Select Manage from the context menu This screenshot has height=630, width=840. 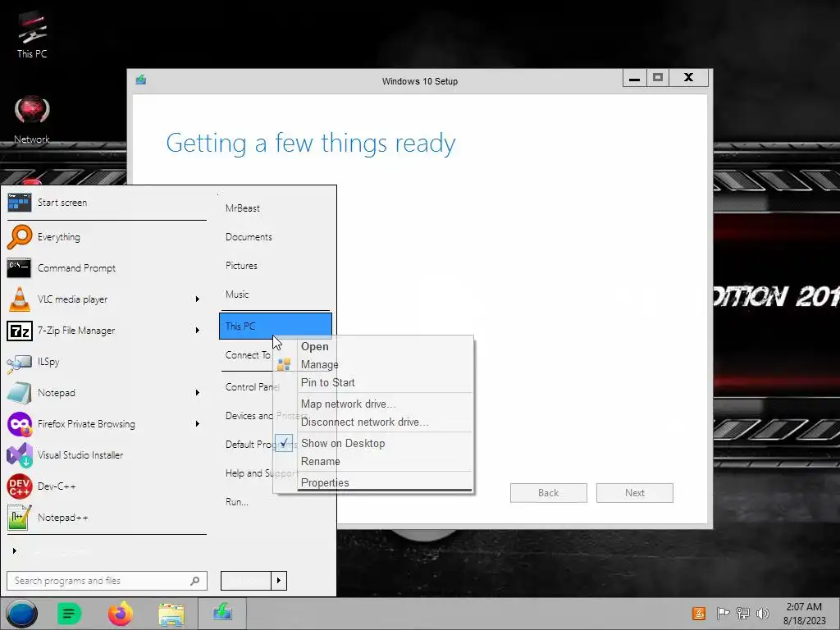click(319, 365)
